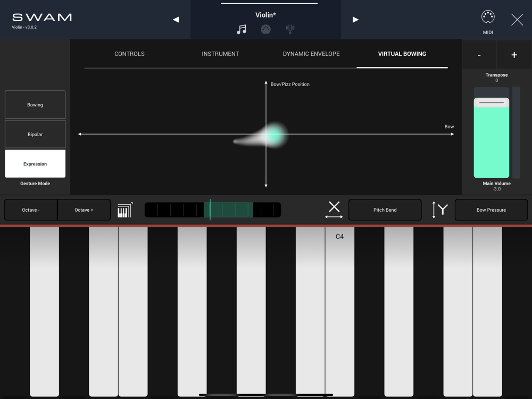The image size is (532, 399).
Task: Click the bow position blob in XY pad
Action: tap(274, 135)
